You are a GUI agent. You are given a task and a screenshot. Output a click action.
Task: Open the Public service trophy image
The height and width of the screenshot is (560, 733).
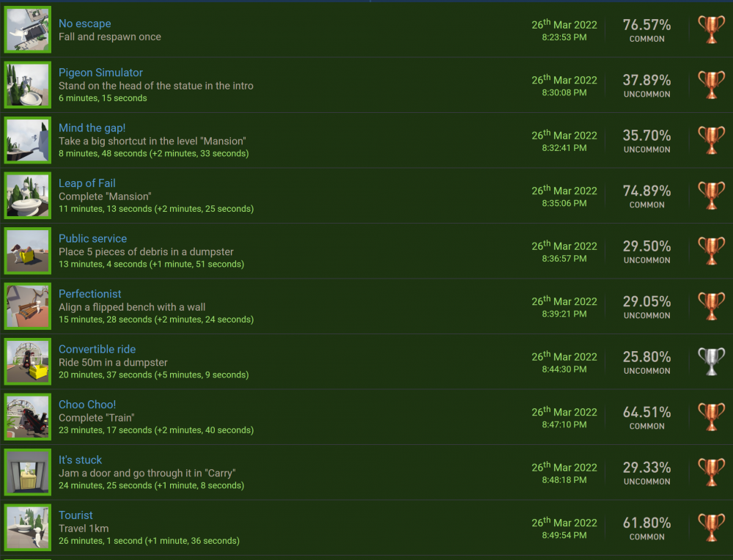click(x=28, y=251)
